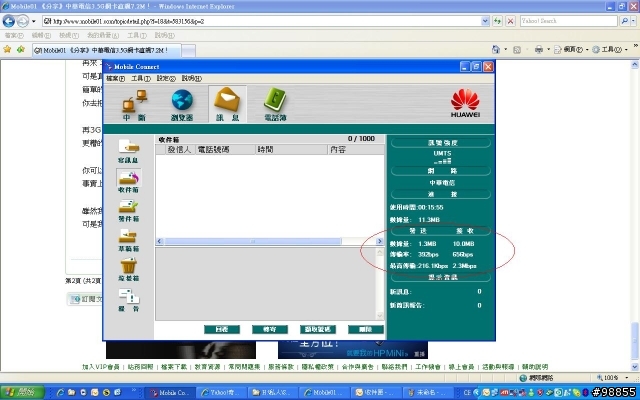Click the IE Favorites star icon
The image size is (640, 400).
(7, 49)
